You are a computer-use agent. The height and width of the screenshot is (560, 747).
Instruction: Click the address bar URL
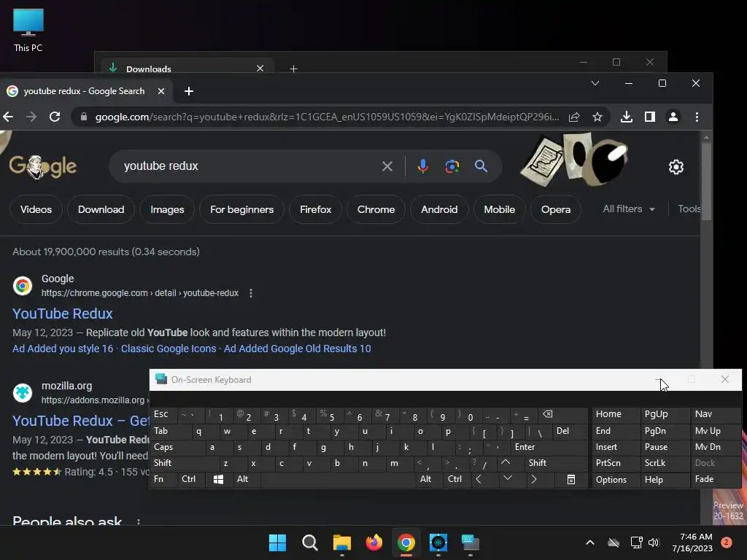click(x=327, y=117)
